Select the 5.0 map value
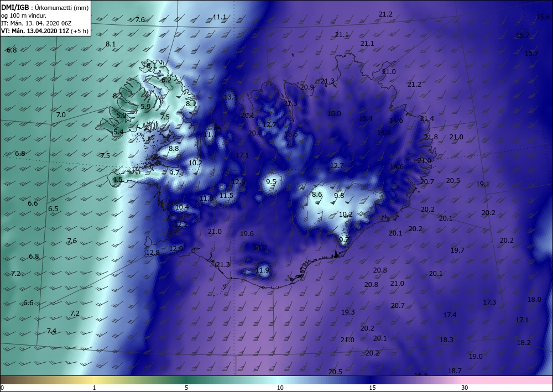Image resolution: width=553 pixels, height=392 pixels. tap(121, 115)
